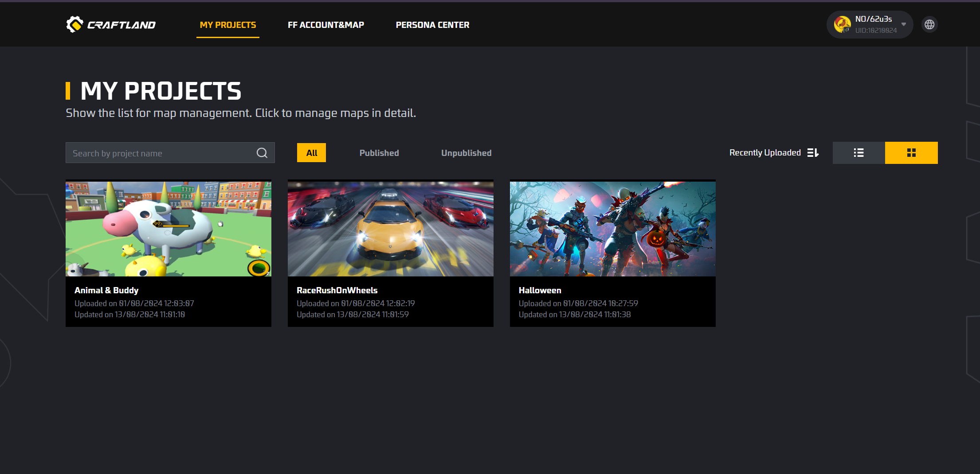Viewport: 980px width, 474px height.
Task: Expand the user account dropdown arrow
Action: pyautogui.click(x=903, y=25)
